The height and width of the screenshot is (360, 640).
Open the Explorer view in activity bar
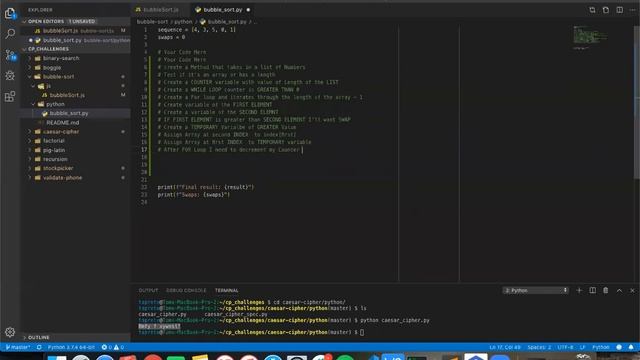(10, 13)
